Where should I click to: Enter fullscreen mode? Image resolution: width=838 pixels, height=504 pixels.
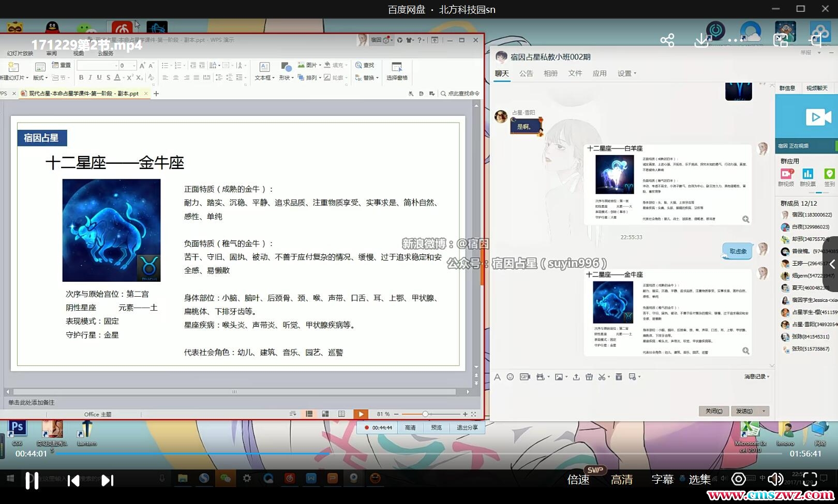810,479
